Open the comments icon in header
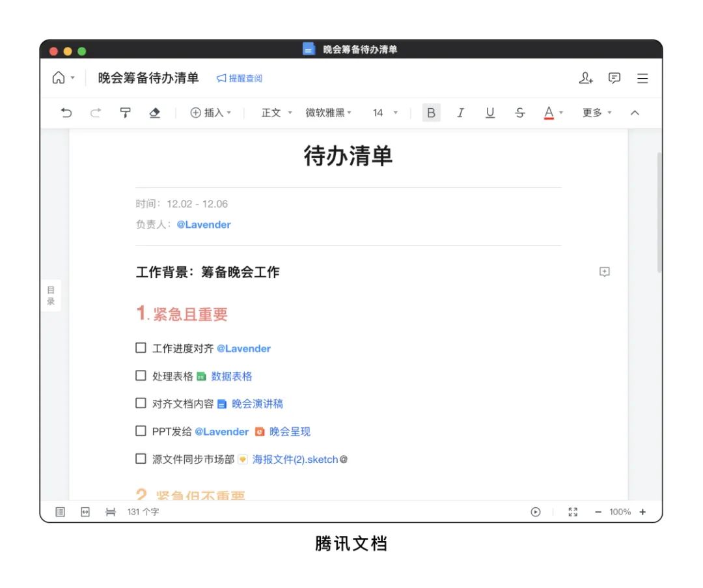 [x=614, y=78]
